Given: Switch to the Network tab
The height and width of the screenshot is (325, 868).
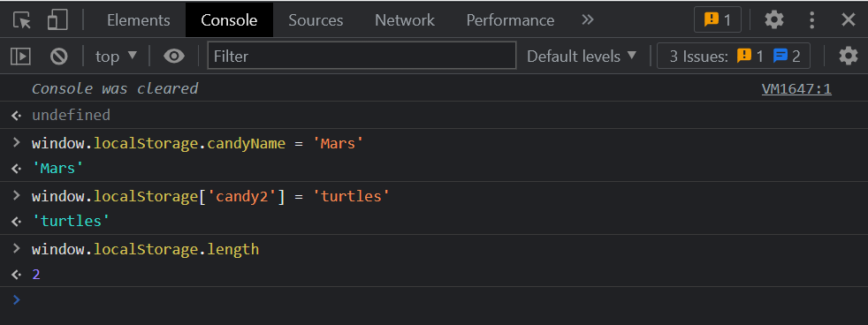Looking at the screenshot, I should 405,20.
